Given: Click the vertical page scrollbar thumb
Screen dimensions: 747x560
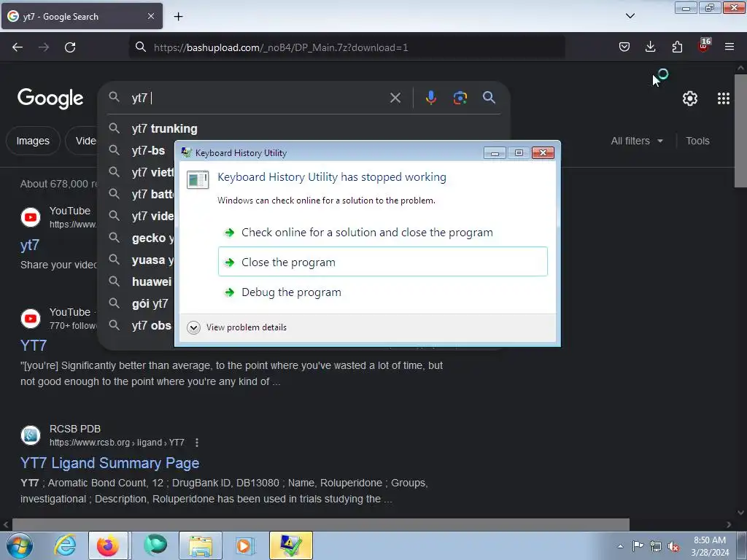Looking at the screenshot, I should coord(740,131).
